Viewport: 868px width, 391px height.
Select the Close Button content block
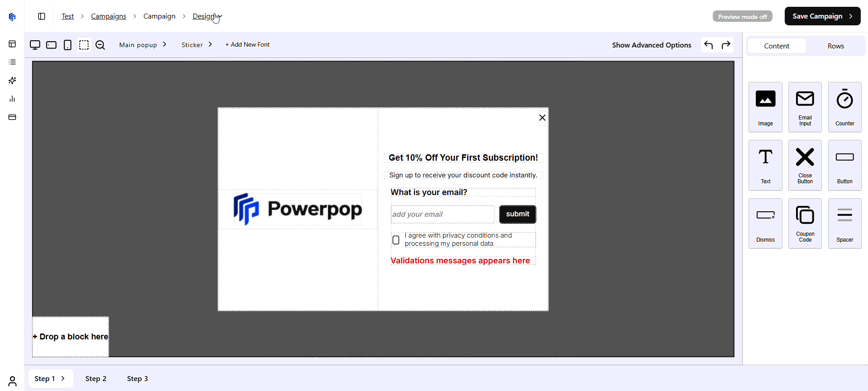805,165
